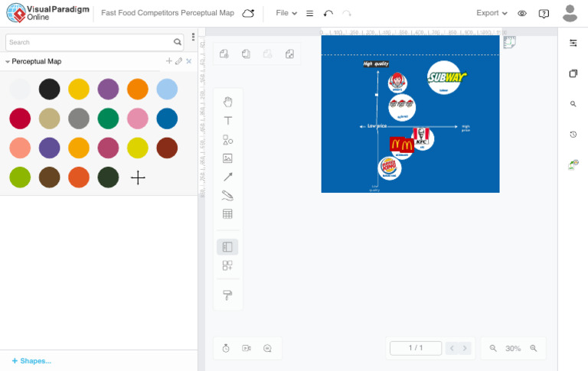
Task: Click the page number field 1 / 1
Action: [416, 348]
